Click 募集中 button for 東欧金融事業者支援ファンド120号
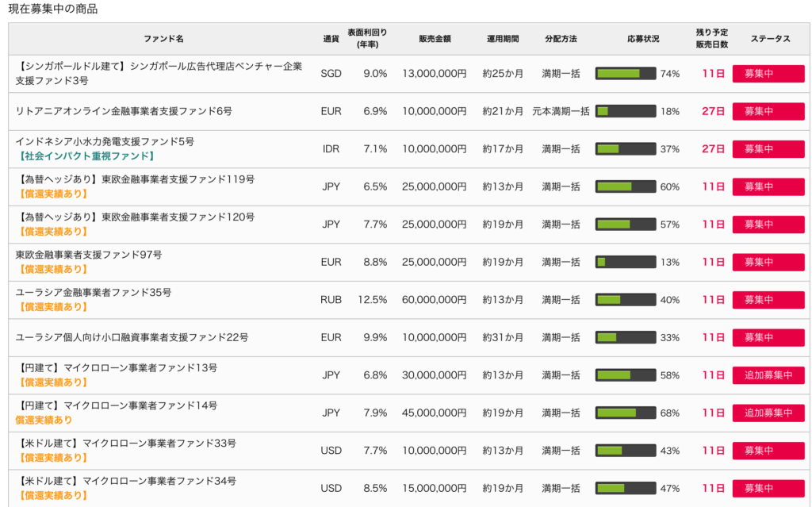This screenshot has height=507, width=812. point(768,225)
